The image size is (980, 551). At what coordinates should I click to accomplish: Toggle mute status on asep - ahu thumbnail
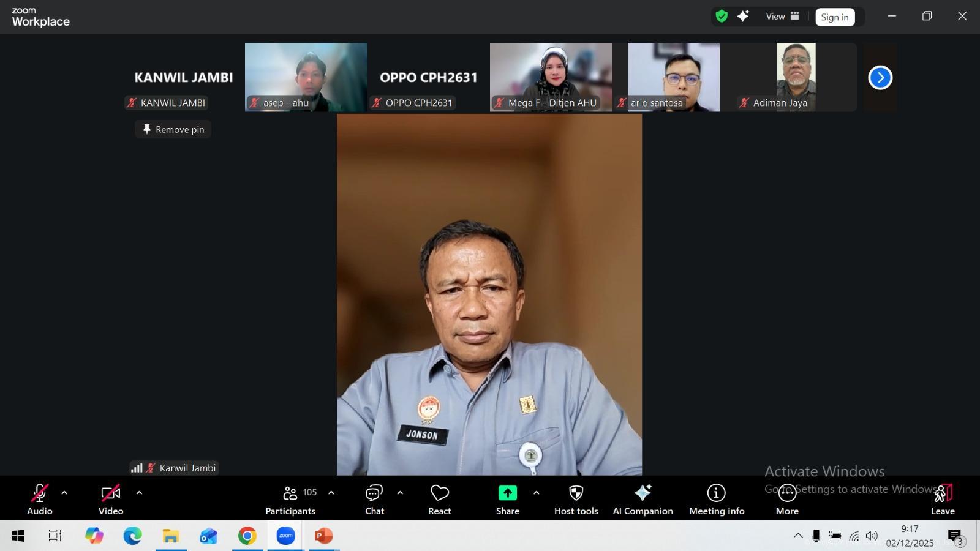[253, 103]
